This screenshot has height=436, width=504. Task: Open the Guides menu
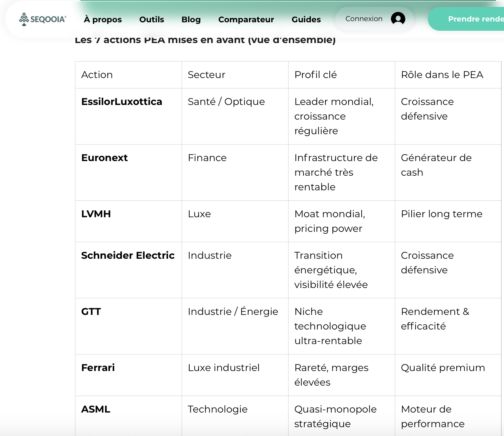pyautogui.click(x=306, y=20)
